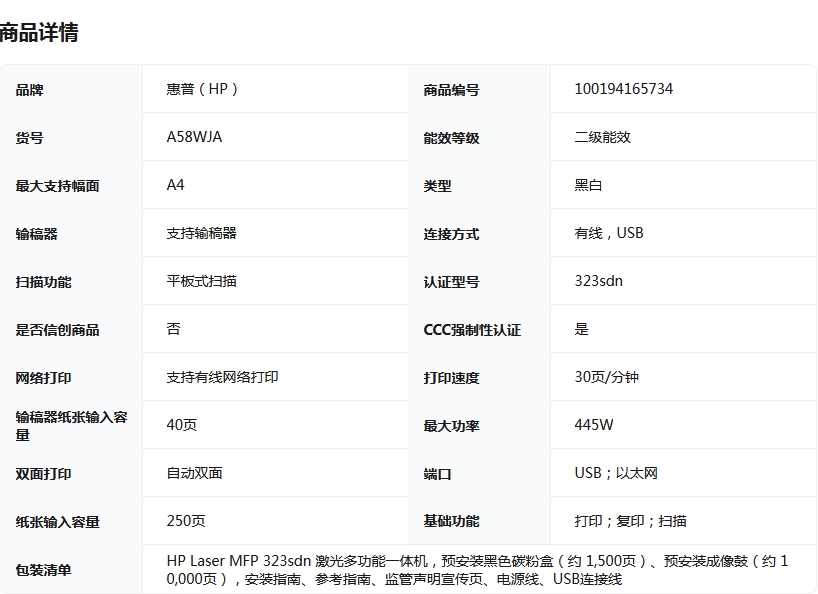The image size is (818, 594).
Task: Click the certified model value 323sdn
Action: click(x=598, y=281)
